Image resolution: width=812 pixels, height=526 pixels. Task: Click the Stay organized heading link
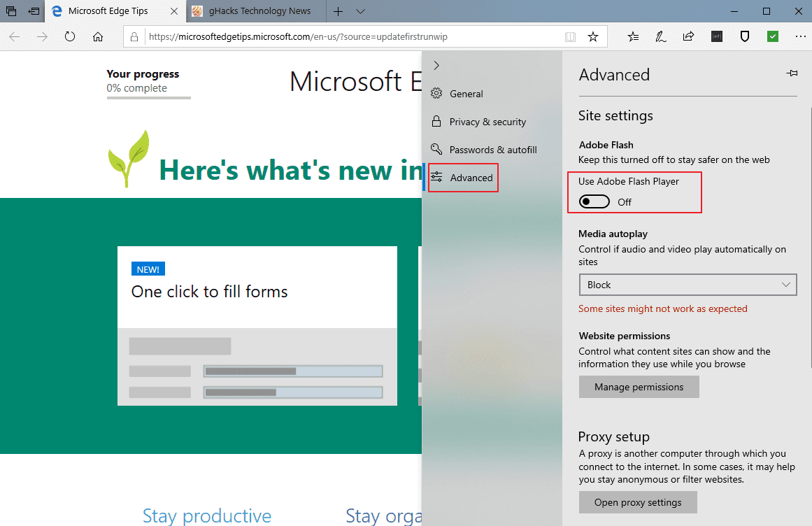(x=384, y=516)
